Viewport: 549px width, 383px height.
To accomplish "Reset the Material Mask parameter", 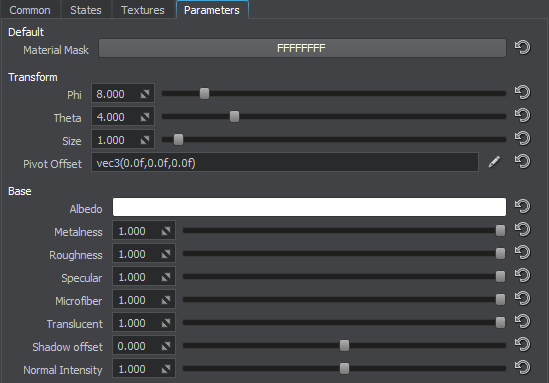I will pyautogui.click(x=522, y=48).
